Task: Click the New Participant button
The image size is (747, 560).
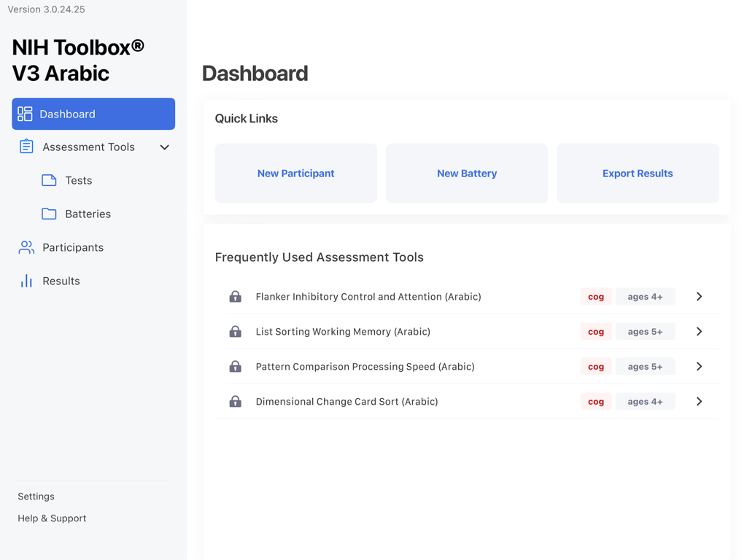Action: coord(295,173)
